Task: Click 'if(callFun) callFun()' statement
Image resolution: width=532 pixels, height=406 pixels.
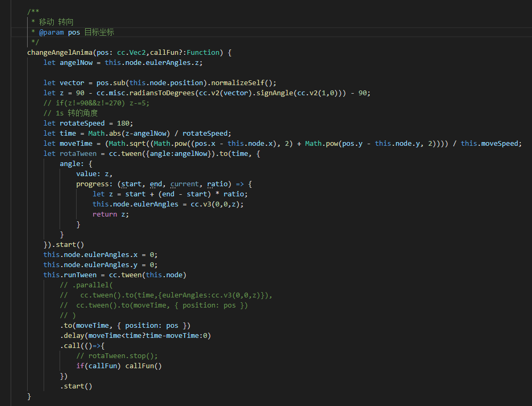Action: point(119,366)
